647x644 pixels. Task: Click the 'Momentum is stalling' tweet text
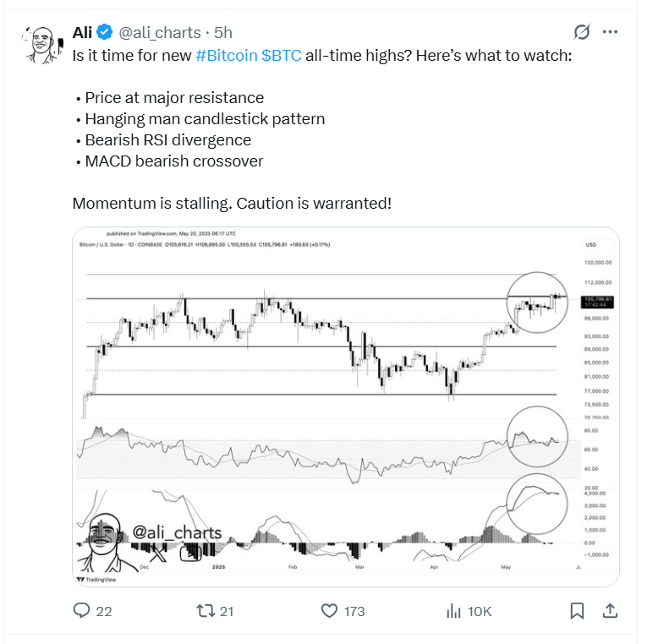232,205
